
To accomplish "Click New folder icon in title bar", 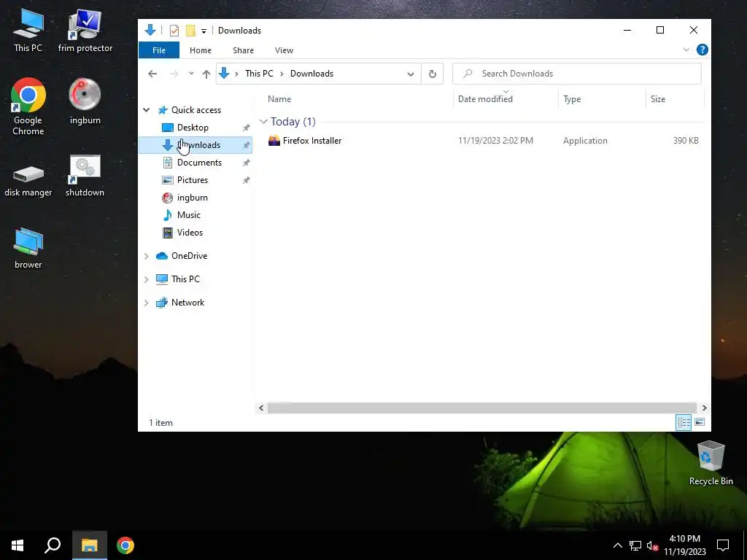I will (190, 31).
